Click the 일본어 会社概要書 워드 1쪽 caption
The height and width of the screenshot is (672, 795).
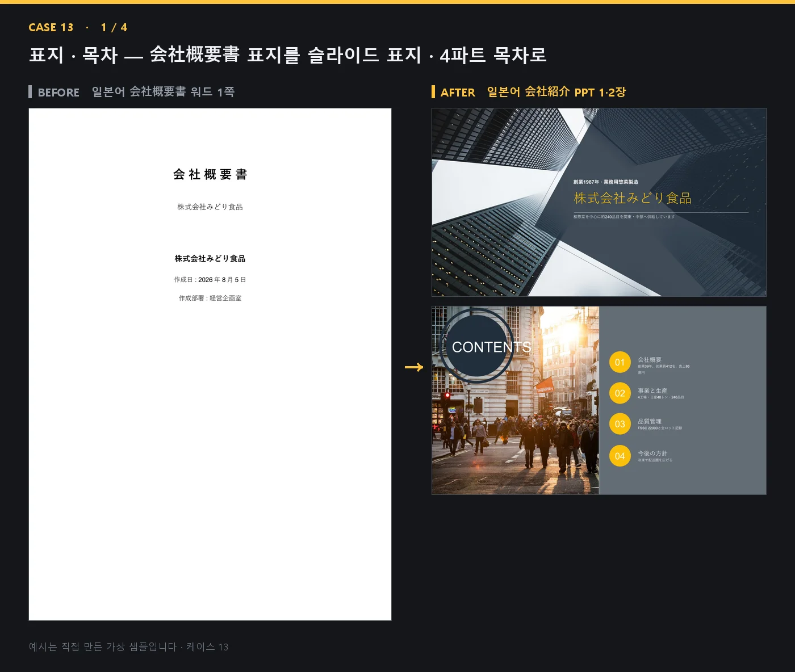pyautogui.click(x=163, y=92)
